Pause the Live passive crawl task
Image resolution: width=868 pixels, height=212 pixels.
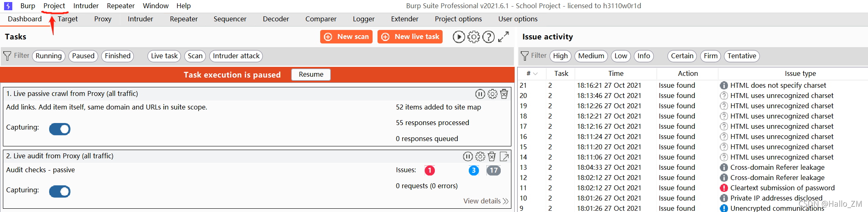480,94
